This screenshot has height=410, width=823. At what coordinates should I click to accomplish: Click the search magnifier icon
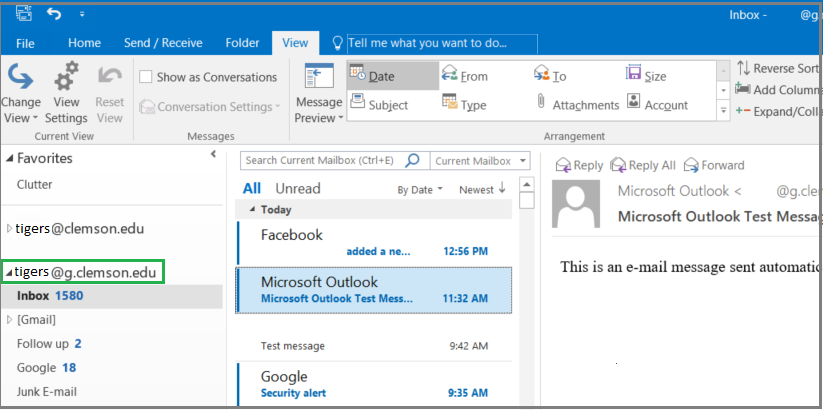(x=413, y=160)
